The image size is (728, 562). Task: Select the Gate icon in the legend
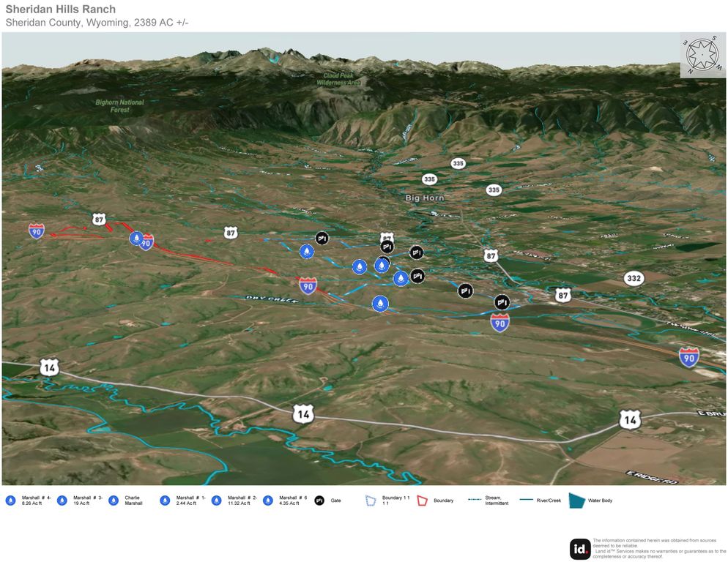[319, 501]
